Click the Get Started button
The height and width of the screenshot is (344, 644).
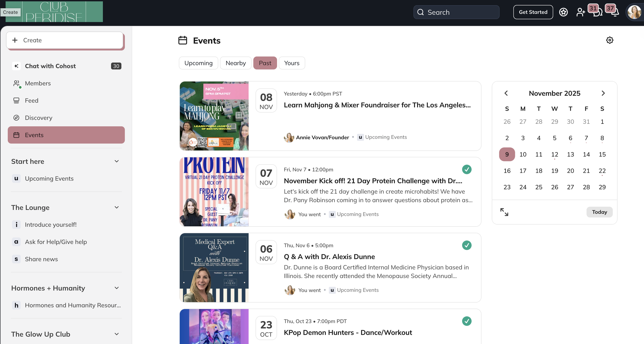(x=533, y=12)
